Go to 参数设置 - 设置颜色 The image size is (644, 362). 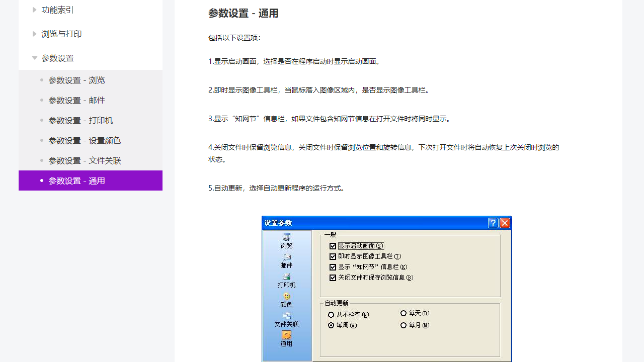(x=85, y=140)
